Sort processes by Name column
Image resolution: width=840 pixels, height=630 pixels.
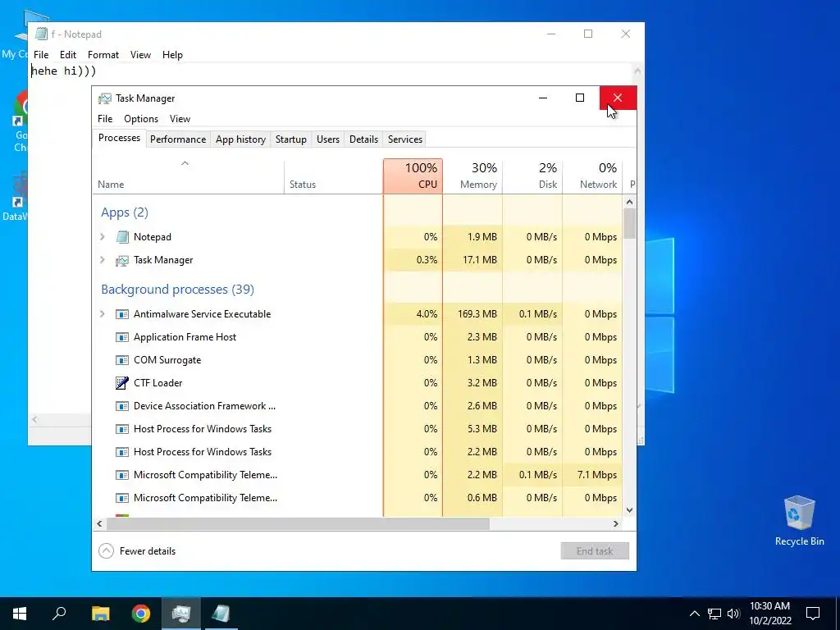[x=188, y=176]
